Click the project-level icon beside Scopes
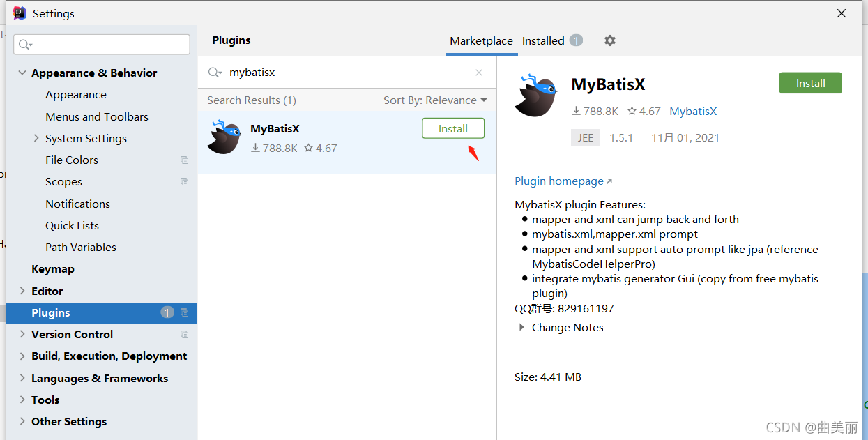The width and height of the screenshot is (868, 440). (x=184, y=181)
